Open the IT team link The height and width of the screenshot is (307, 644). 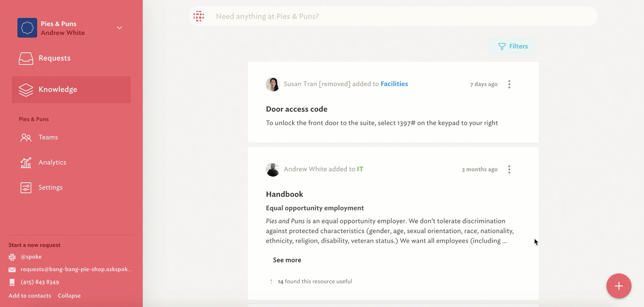pyautogui.click(x=360, y=169)
